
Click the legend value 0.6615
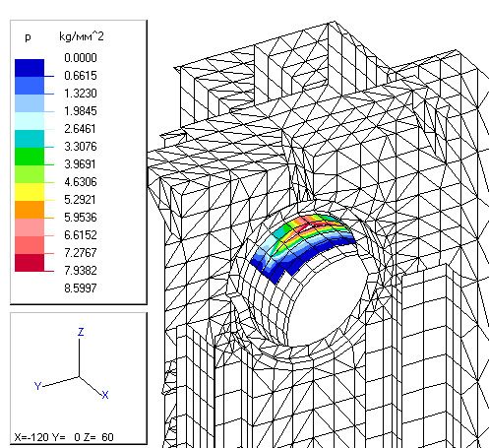[81, 76]
